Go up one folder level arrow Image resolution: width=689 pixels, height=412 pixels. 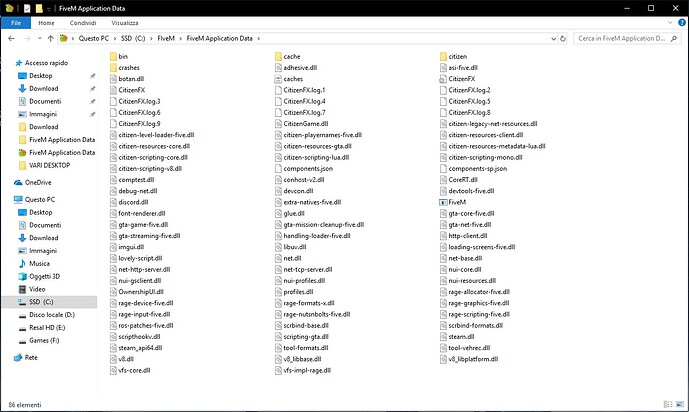[51, 39]
